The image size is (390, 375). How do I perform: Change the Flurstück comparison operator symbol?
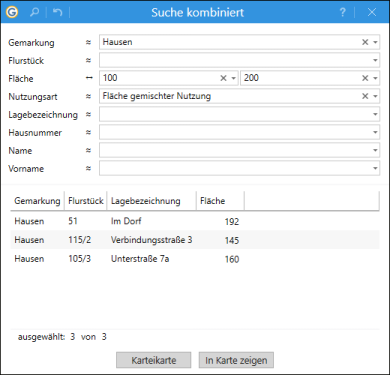(88, 60)
